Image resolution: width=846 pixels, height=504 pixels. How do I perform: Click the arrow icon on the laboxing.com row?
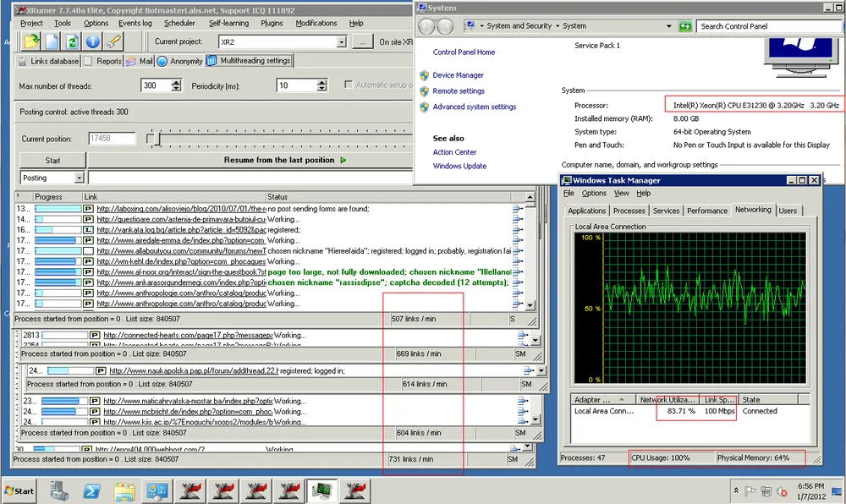pos(518,209)
